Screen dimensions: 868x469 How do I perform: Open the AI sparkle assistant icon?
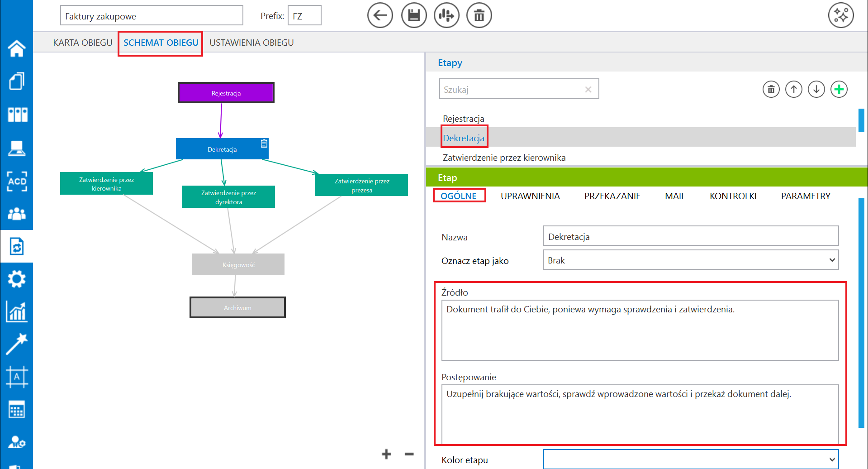(x=841, y=15)
